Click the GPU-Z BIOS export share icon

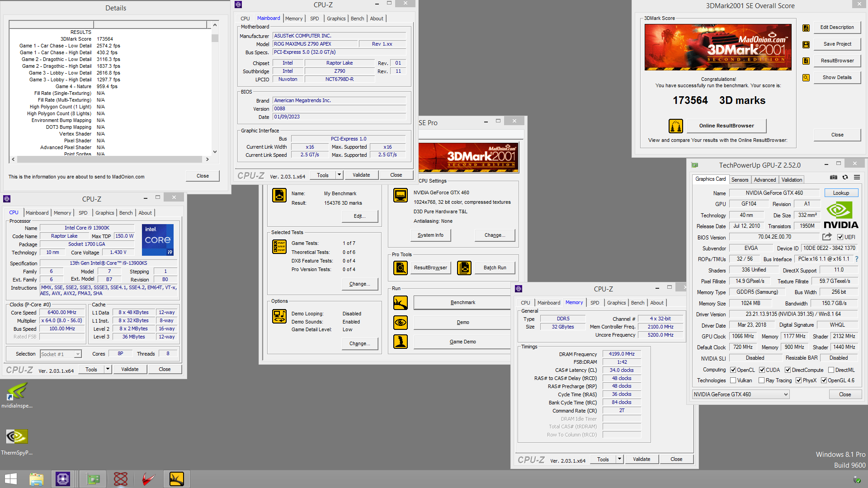coord(827,237)
